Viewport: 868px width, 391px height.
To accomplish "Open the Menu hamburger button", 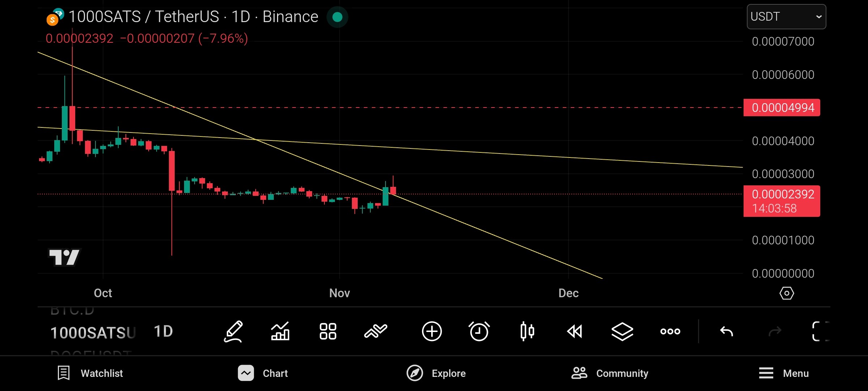I will [x=784, y=373].
